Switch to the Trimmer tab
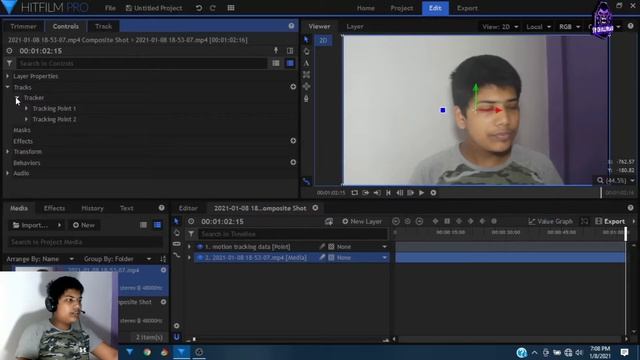 23,26
